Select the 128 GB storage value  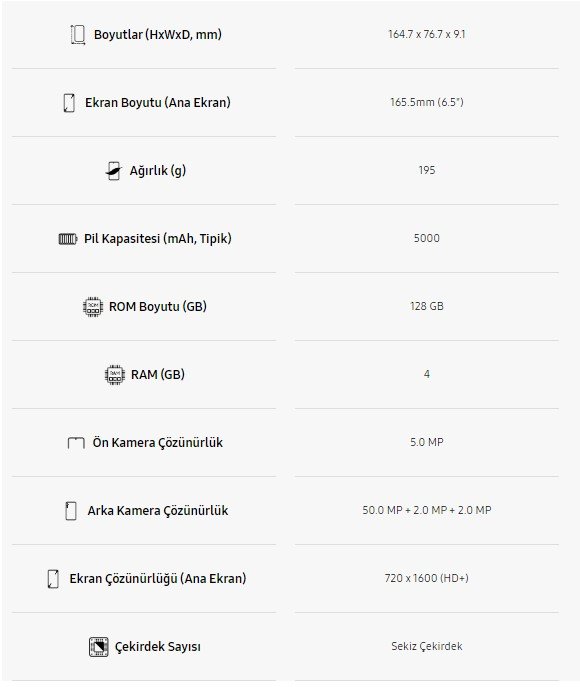[427, 306]
